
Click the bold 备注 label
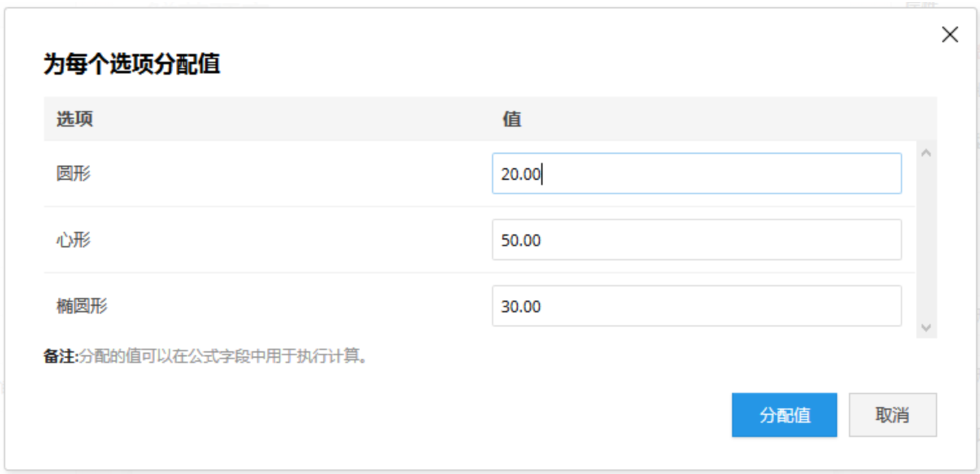coord(61,356)
